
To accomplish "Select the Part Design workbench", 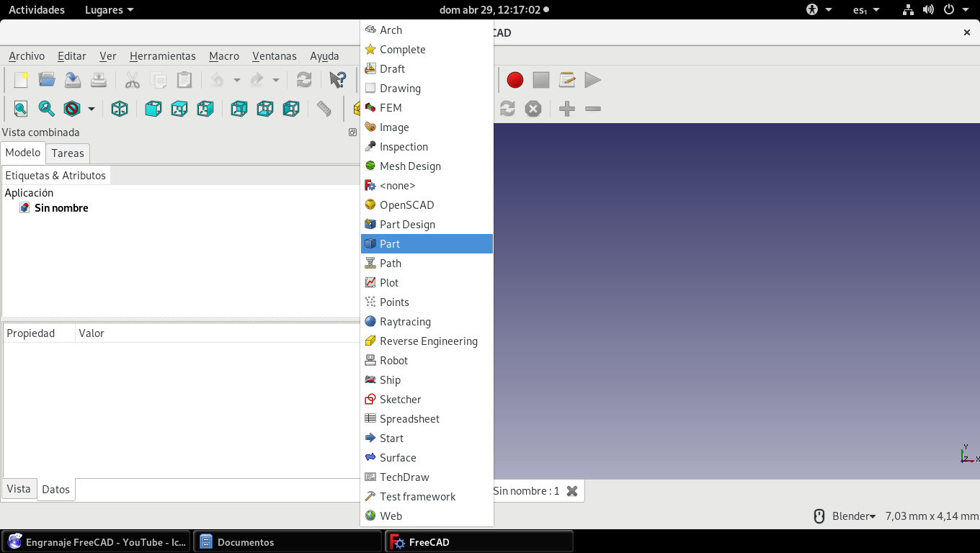I will [427, 224].
